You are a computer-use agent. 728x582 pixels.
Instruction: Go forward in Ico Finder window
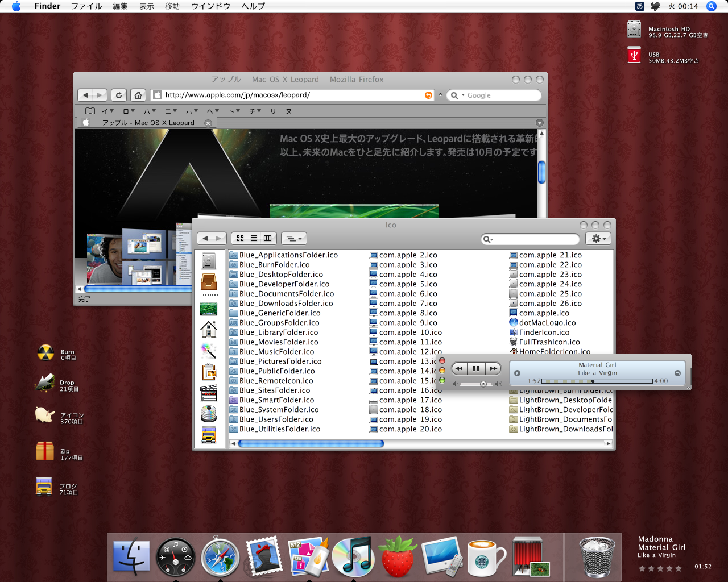click(x=219, y=238)
